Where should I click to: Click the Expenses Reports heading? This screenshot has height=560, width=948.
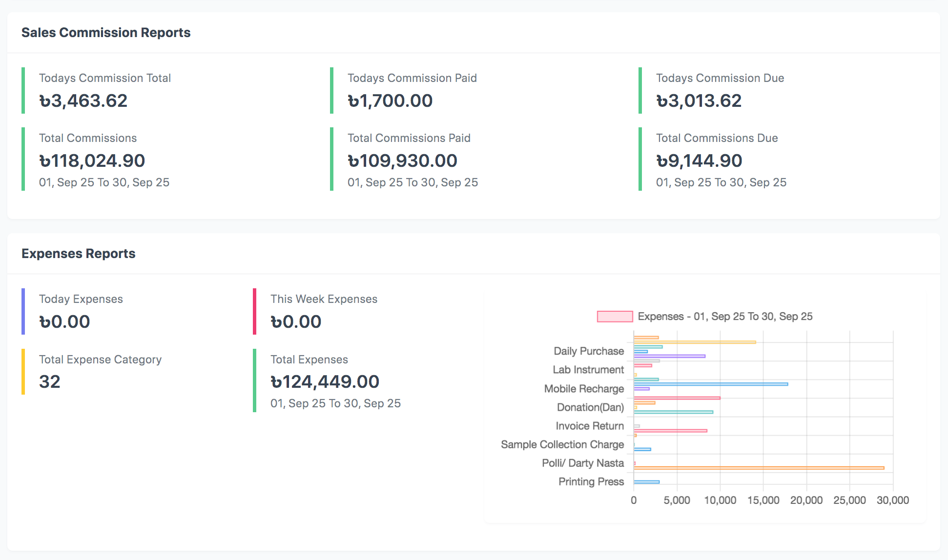(79, 254)
